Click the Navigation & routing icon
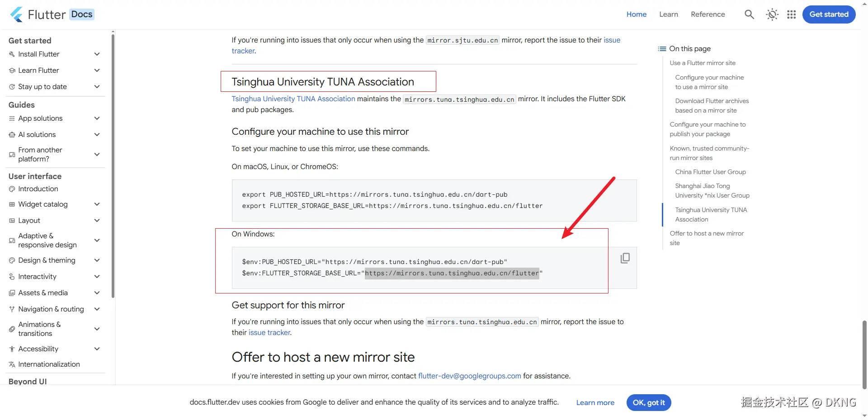The image size is (868, 420). (x=12, y=309)
